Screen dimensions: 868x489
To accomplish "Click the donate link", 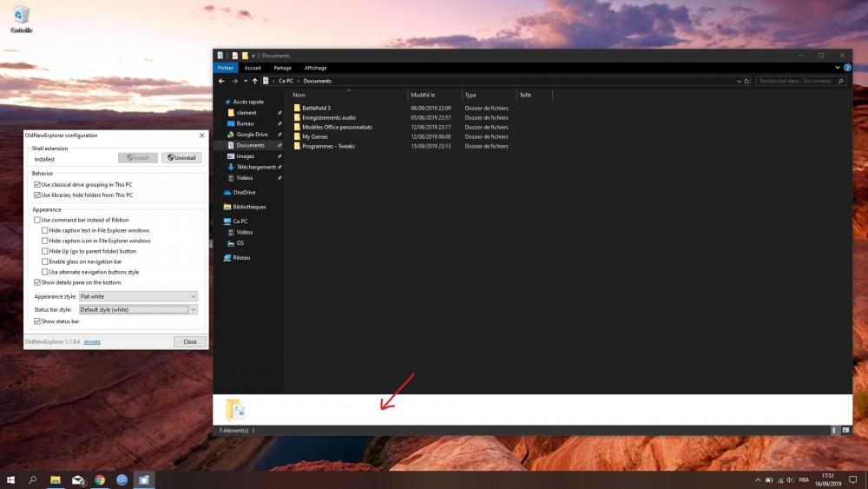I will [91, 341].
